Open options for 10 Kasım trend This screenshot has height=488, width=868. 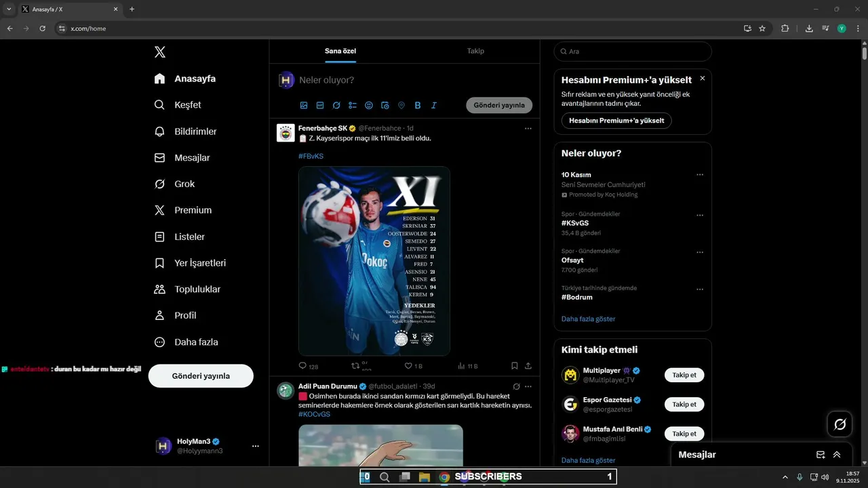(700, 175)
